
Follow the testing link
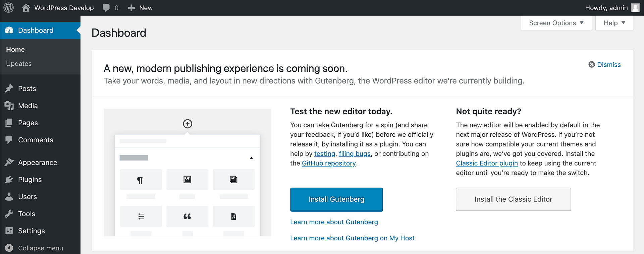[325, 153]
